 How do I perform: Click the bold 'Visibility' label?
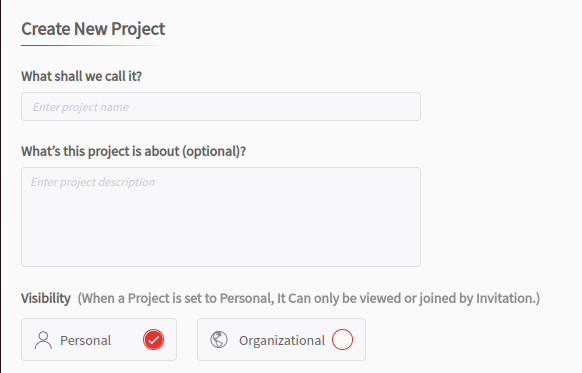coord(46,298)
